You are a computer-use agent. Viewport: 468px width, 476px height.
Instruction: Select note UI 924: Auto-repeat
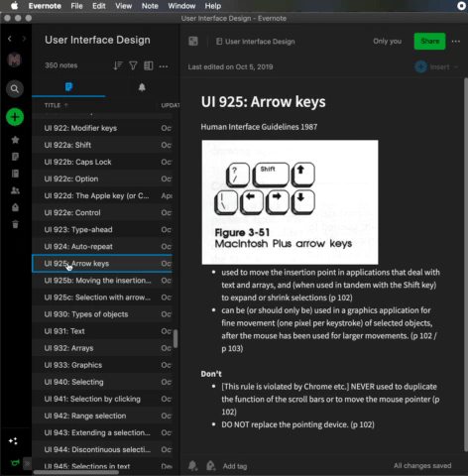click(102, 247)
